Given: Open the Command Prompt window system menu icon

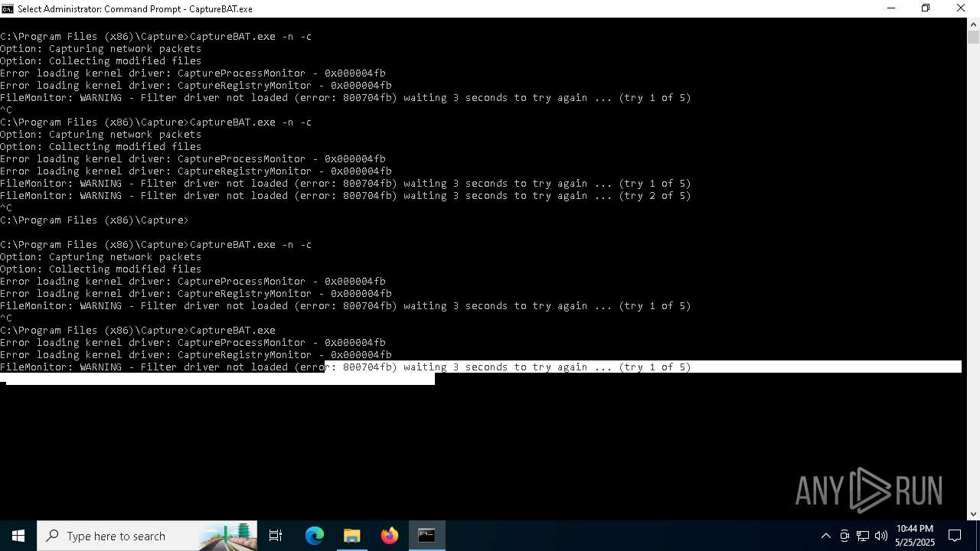Looking at the screenshot, I should tap(8, 8).
